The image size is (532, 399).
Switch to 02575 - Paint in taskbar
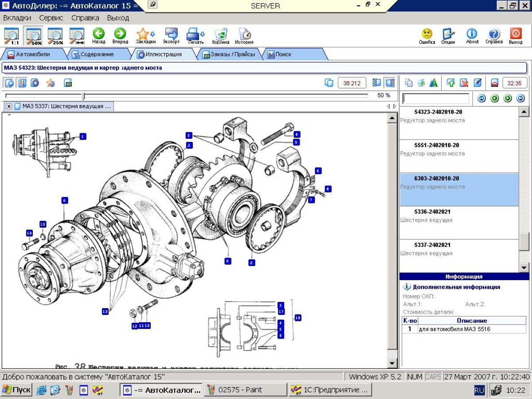tap(245, 390)
